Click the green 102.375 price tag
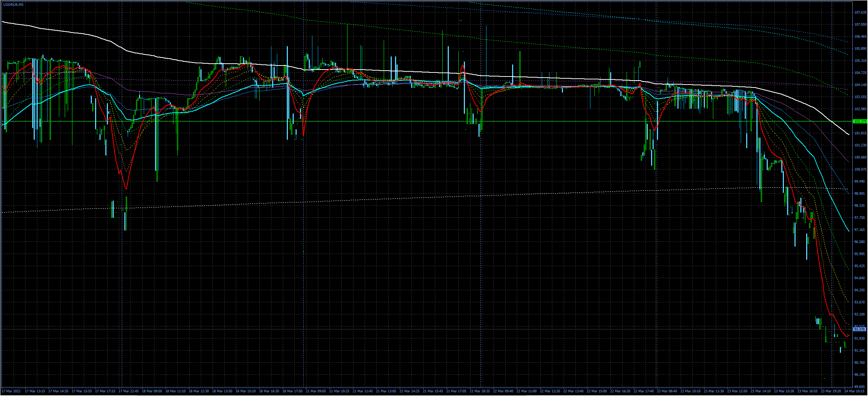Image resolution: width=868 pixels, height=396 pixels. pos(860,121)
